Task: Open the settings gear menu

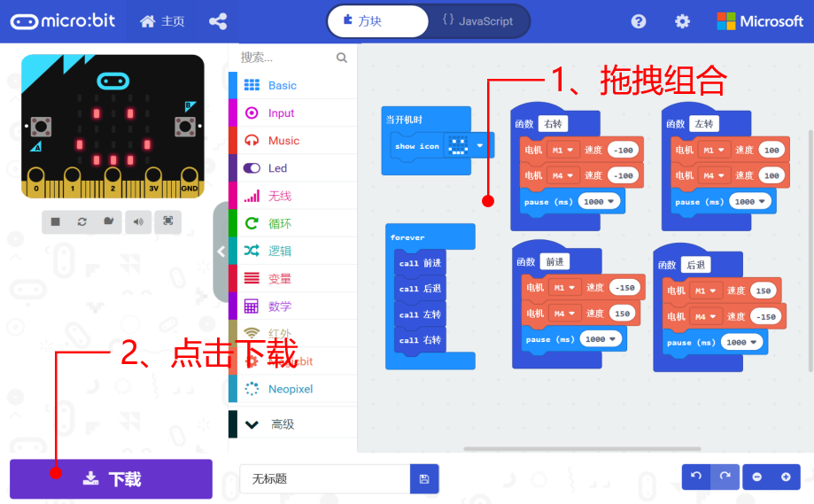Action: 682,21
